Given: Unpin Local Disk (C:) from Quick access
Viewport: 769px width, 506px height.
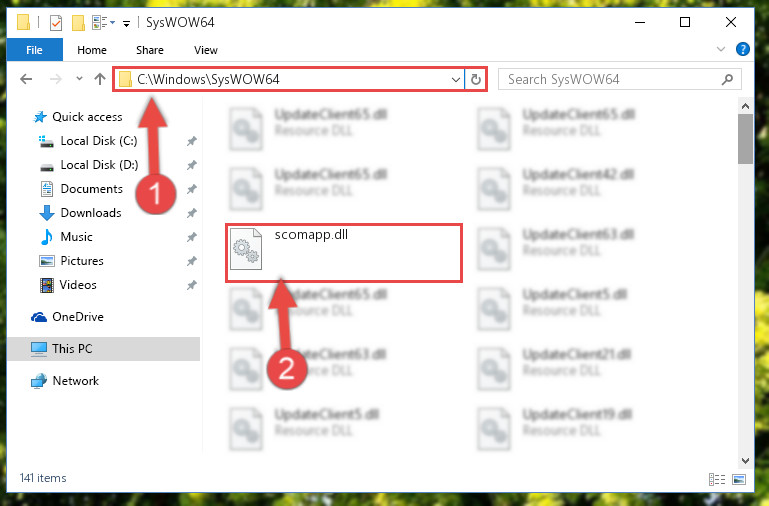Looking at the screenshot, I should coord(192,141).
